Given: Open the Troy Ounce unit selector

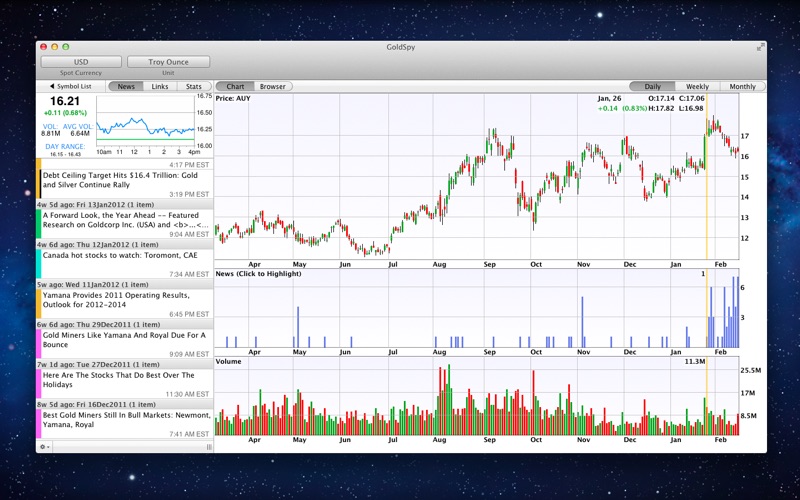Looking at the screenshot, I should (168, 62).
